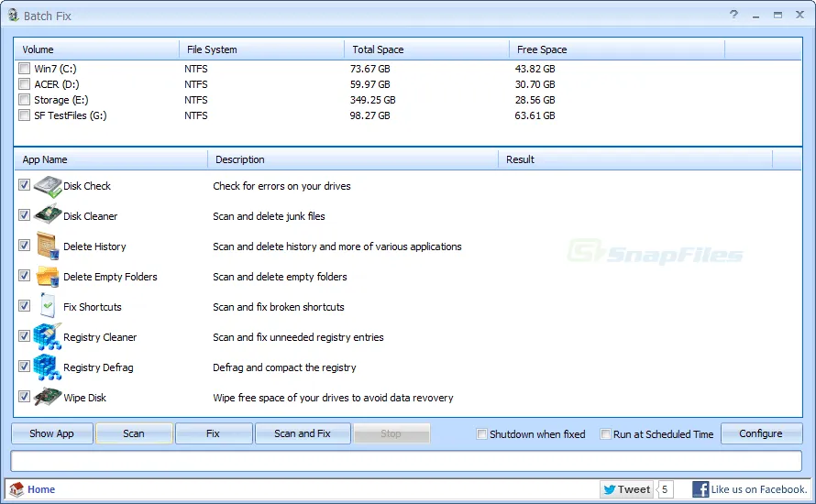The height and width of the screenshot is (504, 816).
Task: Click 'Scan and delete junk files' description
Action: 269,216
